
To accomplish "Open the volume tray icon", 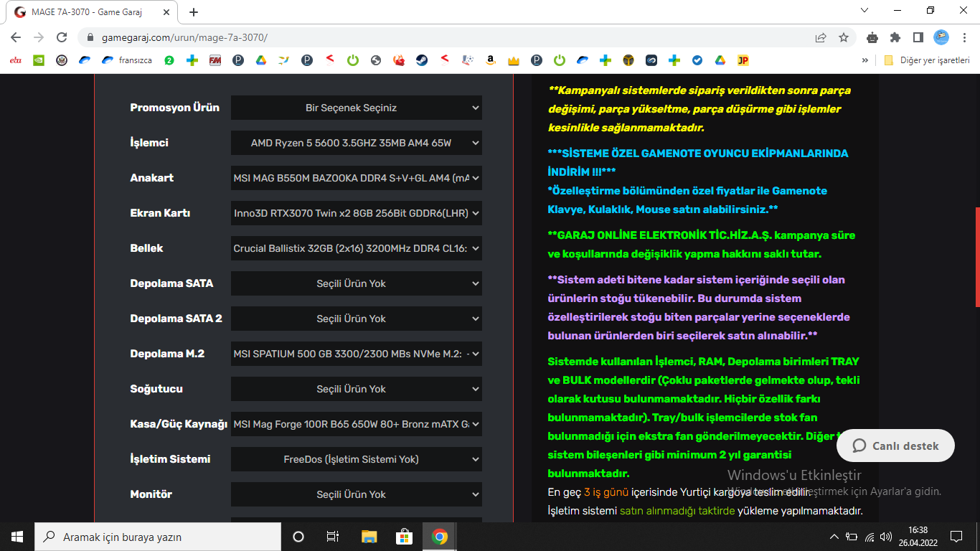I will coord(887,537).
